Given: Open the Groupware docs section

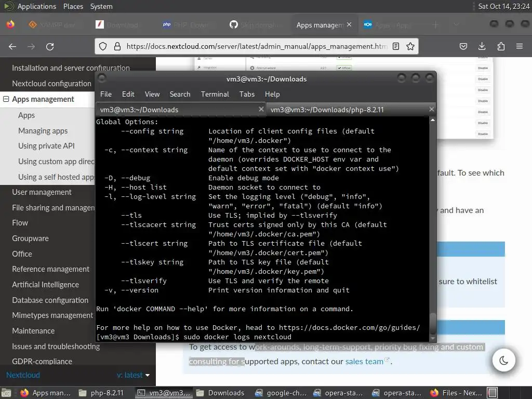Looking at the screenshot, I should click(x=30, y=238).
